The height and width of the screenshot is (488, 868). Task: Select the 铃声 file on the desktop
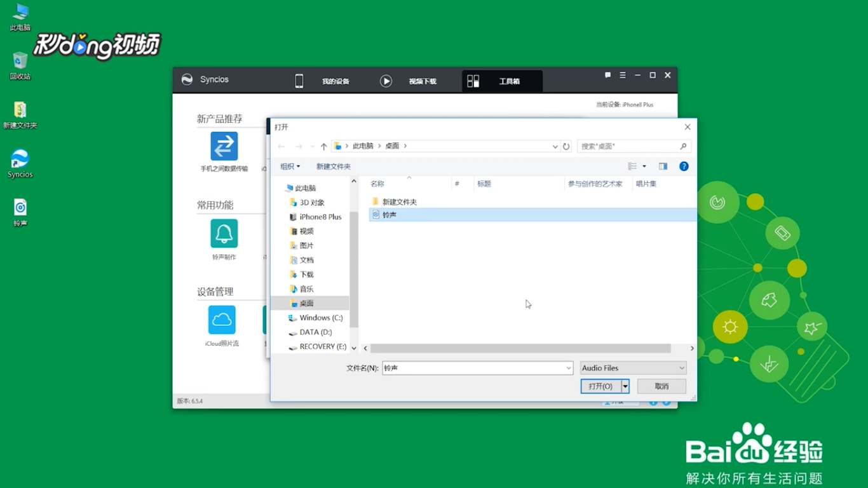coord(20,212)
